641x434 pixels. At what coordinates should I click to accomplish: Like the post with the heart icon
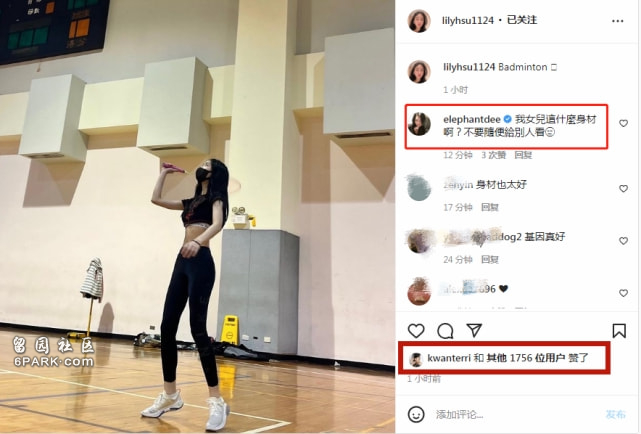pyautogui.click(x=416, y=331)
